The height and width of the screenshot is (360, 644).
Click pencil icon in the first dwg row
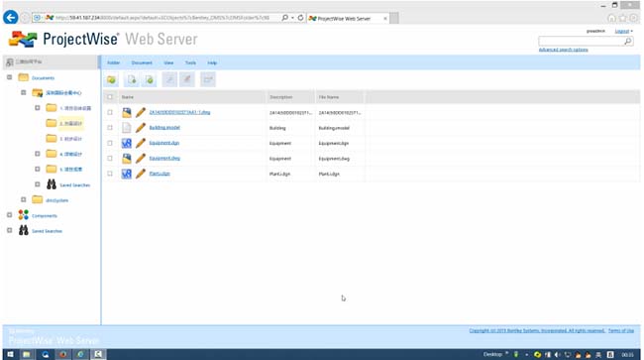click(141, 112)
